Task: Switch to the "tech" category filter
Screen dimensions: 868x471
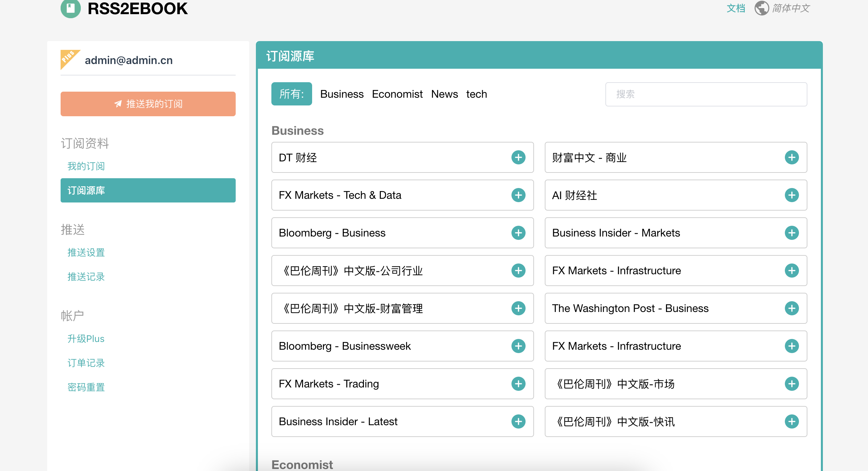Action: coord(476,94)
